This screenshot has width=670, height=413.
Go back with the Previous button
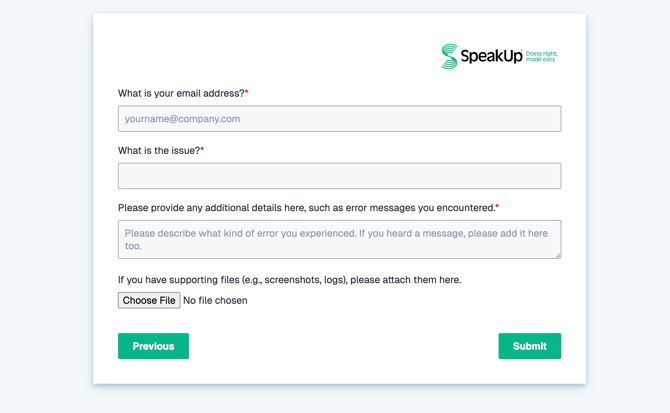[x=153, y=346]
